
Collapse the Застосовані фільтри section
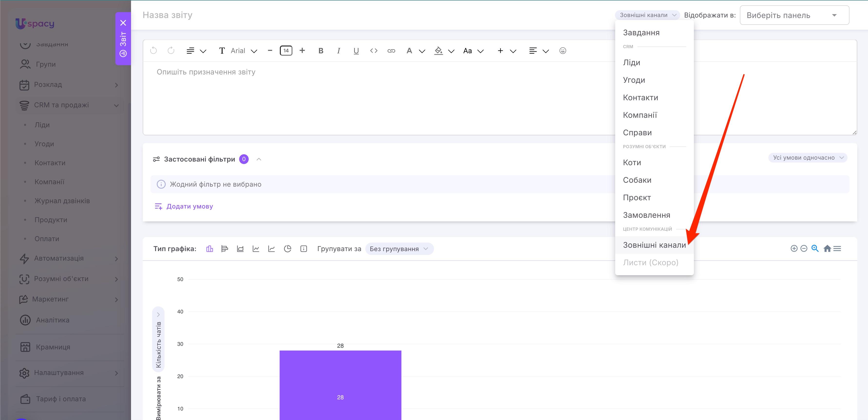[259, 159]
